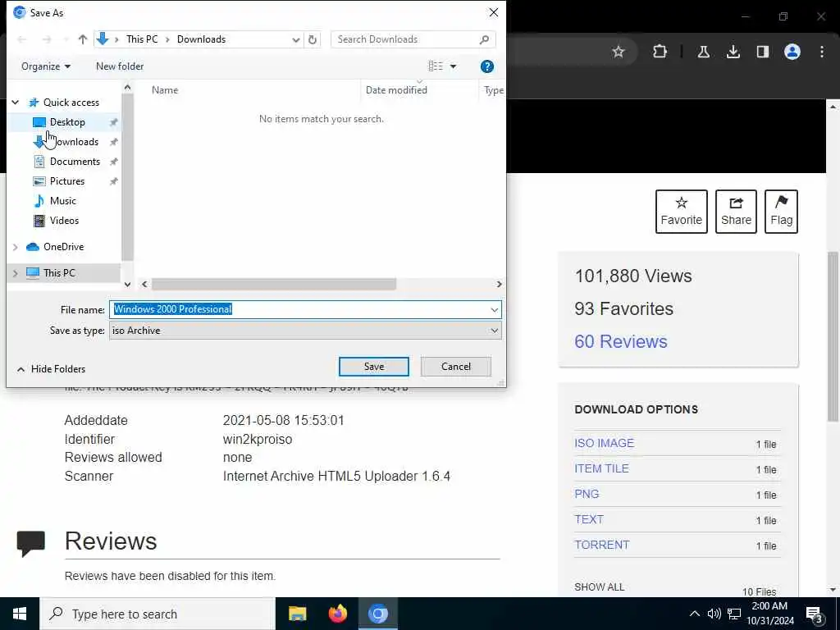Screen dimensions: 840x630
Task: Select the Music folder
Action: coord(62,201)
